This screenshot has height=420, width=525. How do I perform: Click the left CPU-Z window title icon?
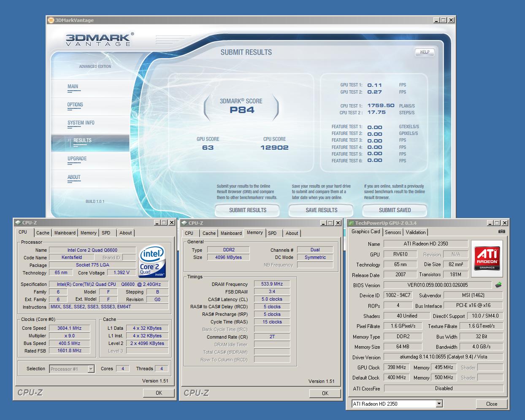click(x=18, y=222)
